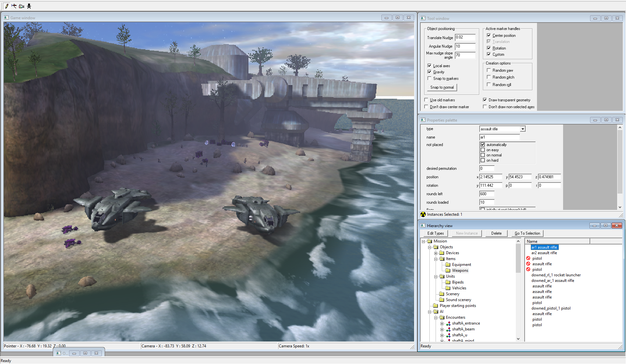Image resolution: width=626 pixels, height=364 pixels.
Task: Select downed_rl_1 rocket launcher entry
Action: 556,275
